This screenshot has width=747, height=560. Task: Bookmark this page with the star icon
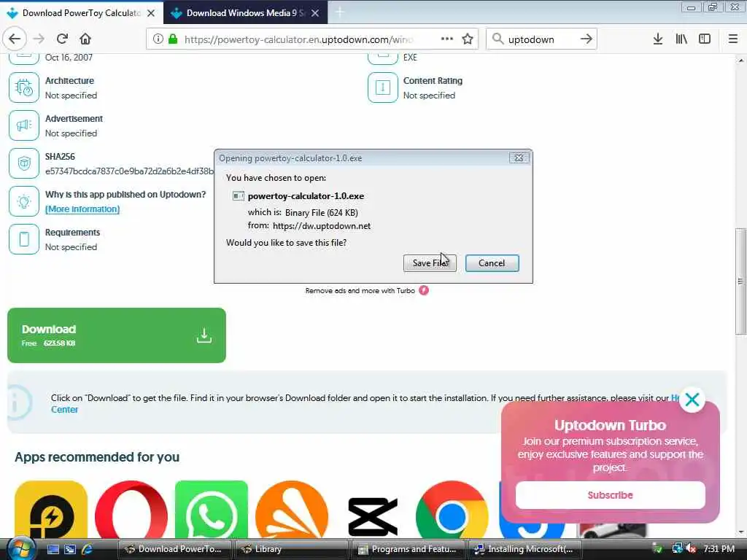pos(468,39)
